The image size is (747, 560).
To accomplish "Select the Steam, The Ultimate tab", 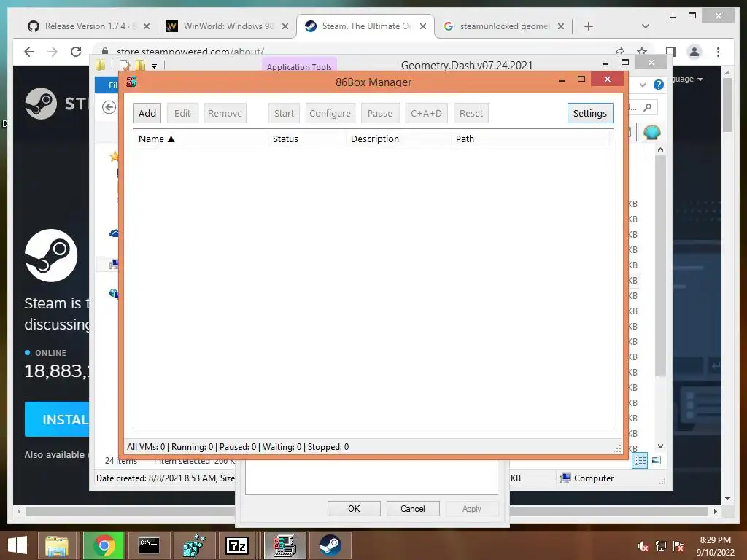I will point(365,26).
